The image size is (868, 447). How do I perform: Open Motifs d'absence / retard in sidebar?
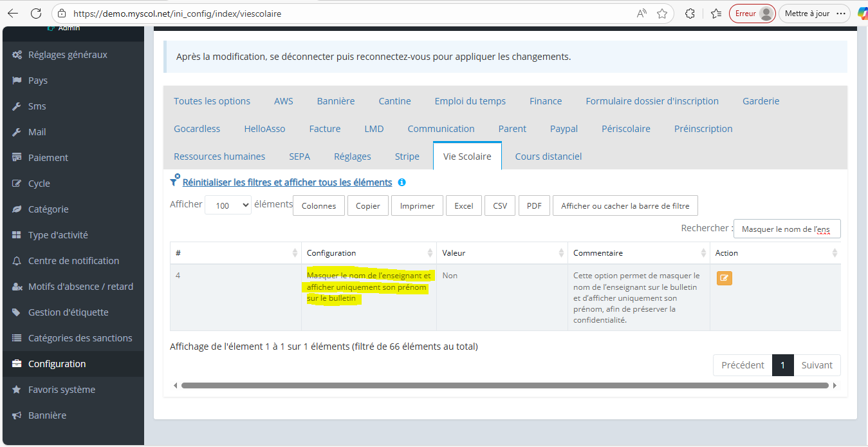point(80,287)
